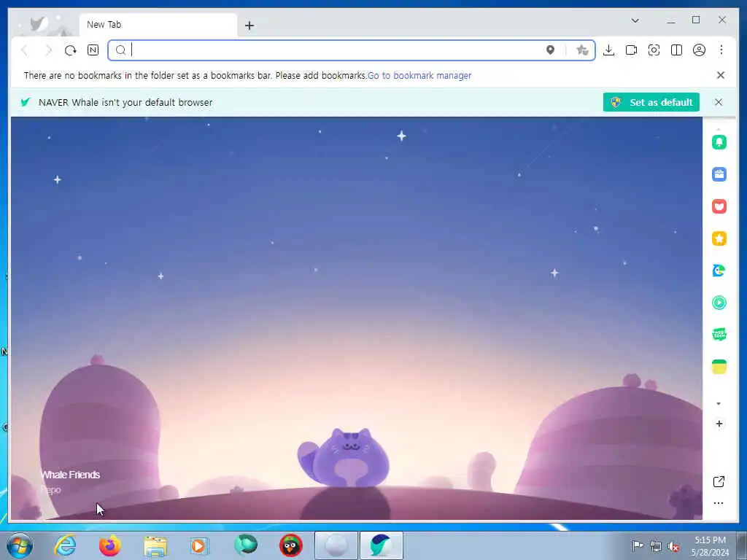Open the user profile menu

pyautogui.click(x=699, y=50)
